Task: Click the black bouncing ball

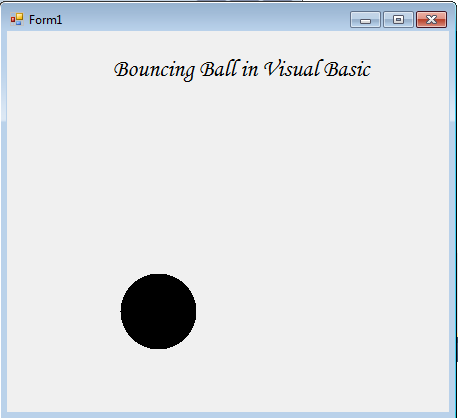Action: (158, 311)
